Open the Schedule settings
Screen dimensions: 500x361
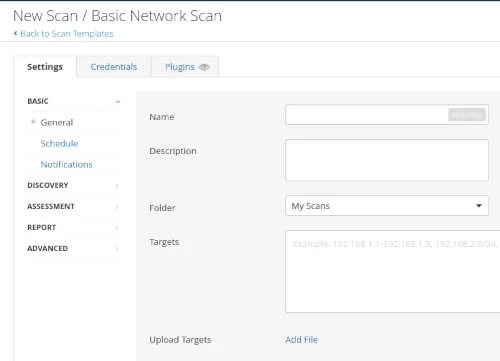tap(59, 144)
